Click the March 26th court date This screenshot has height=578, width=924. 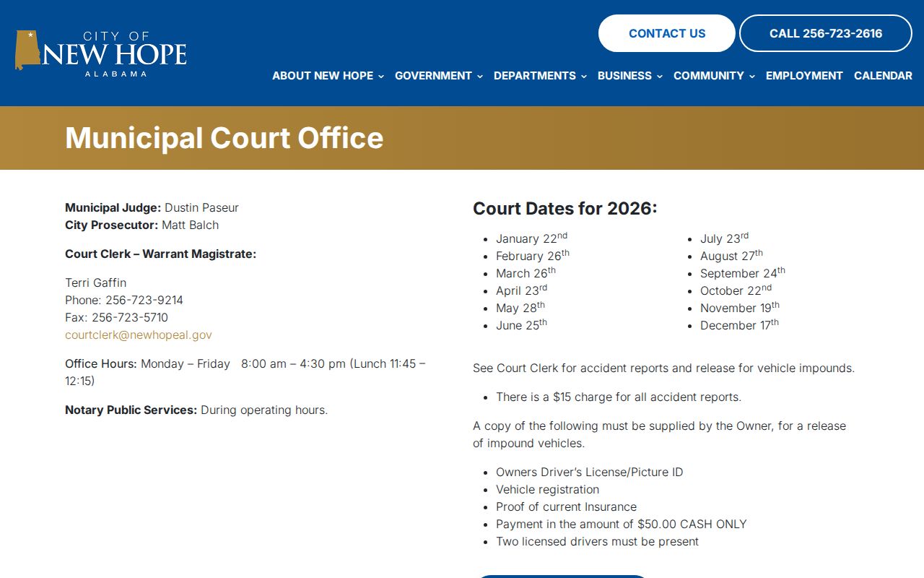[526, 273]
